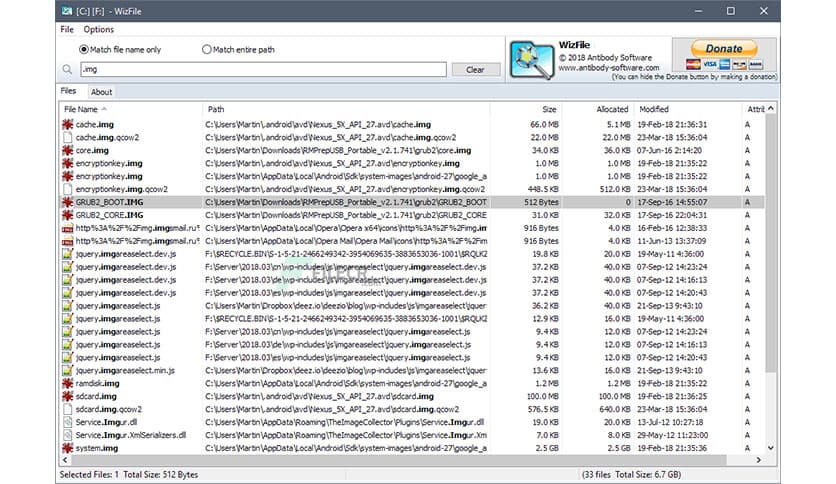The width and height of the screenshot is (836, 484).
Task: Sort by the Path column header
Action: tap(346, 109)
